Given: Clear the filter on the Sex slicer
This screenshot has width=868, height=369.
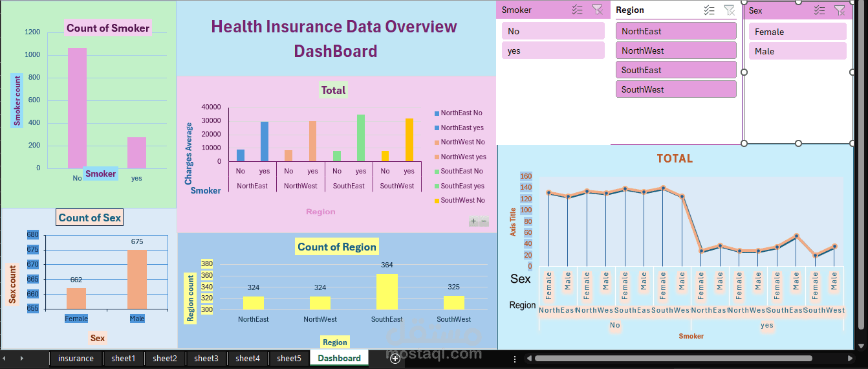Looking at the screenshot, I should [840, 10].
